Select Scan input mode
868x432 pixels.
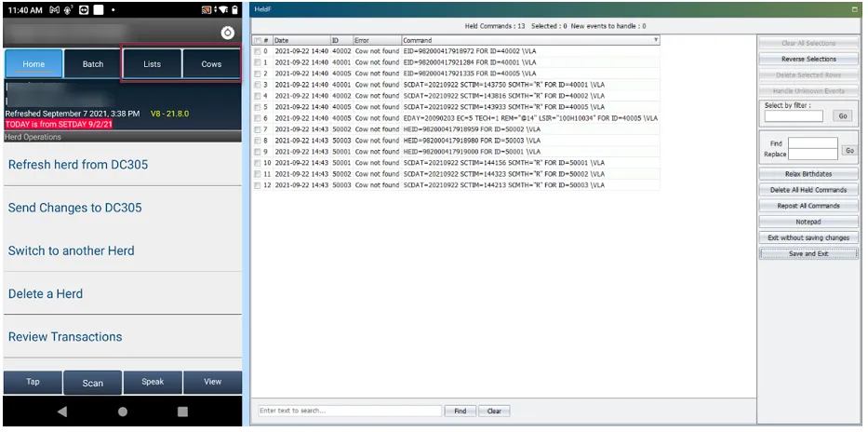tap(92, 383)
